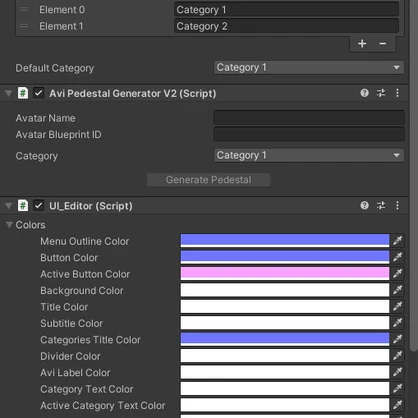Click Generate Pedestal button
The height and width of the screenshot is (418, 418).
tap(208, 180)
